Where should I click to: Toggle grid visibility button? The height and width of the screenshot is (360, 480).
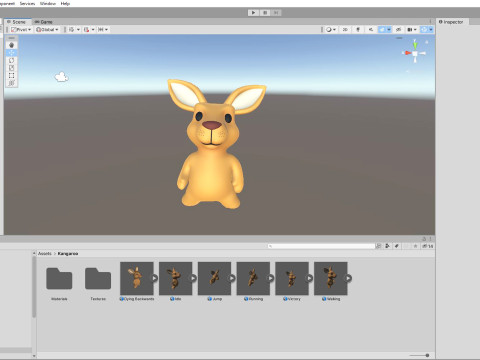click(71, 30)
